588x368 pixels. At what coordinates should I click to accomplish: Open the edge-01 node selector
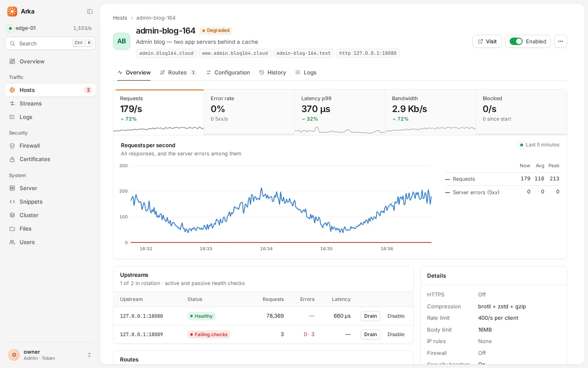[50, 28]
